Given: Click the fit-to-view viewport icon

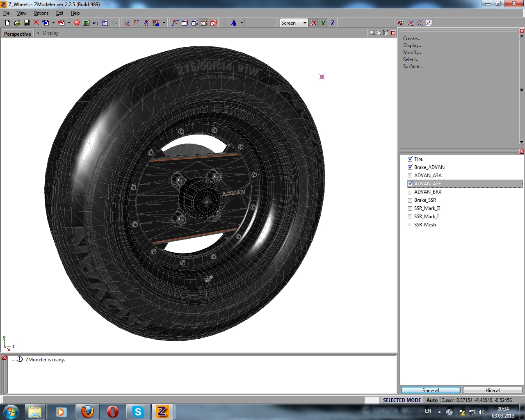Looking at the screenshot, I should 386,33.
